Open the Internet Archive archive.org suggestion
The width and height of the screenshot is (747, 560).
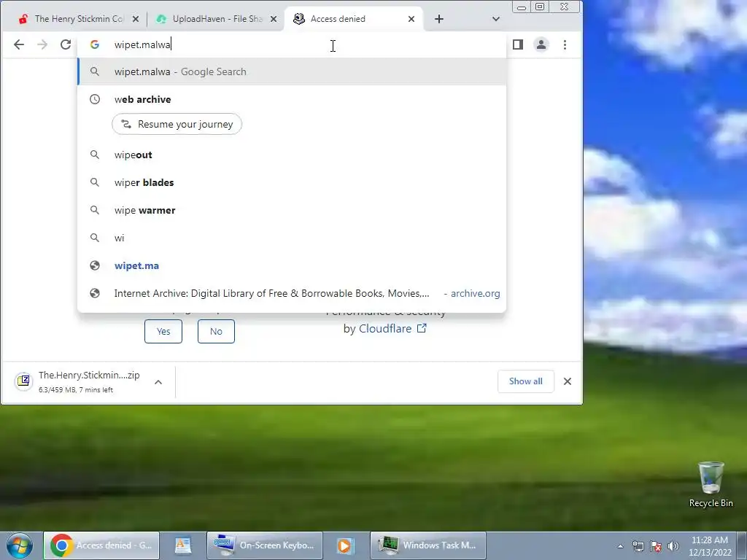tap(292, 293)
